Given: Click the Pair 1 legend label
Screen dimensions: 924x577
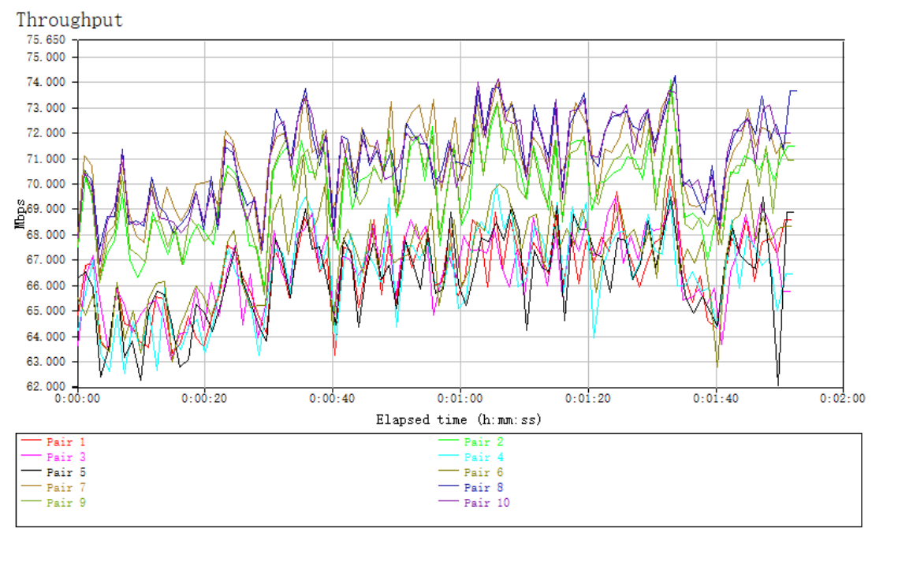Looking at the screenshot, I should point(66,442).
